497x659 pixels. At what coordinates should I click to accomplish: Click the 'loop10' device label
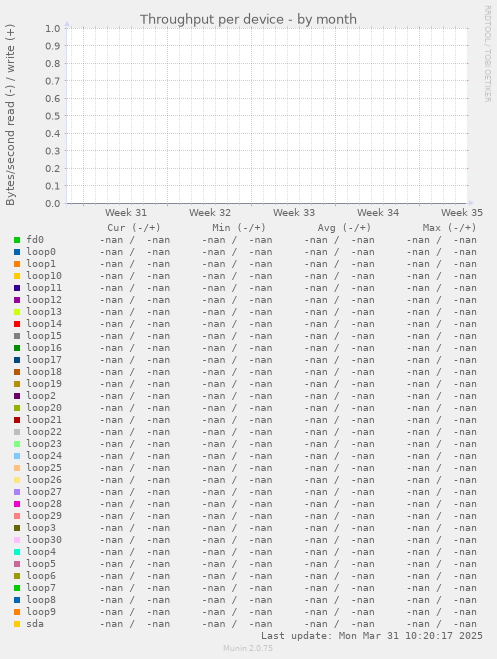[x=44, y=276]
